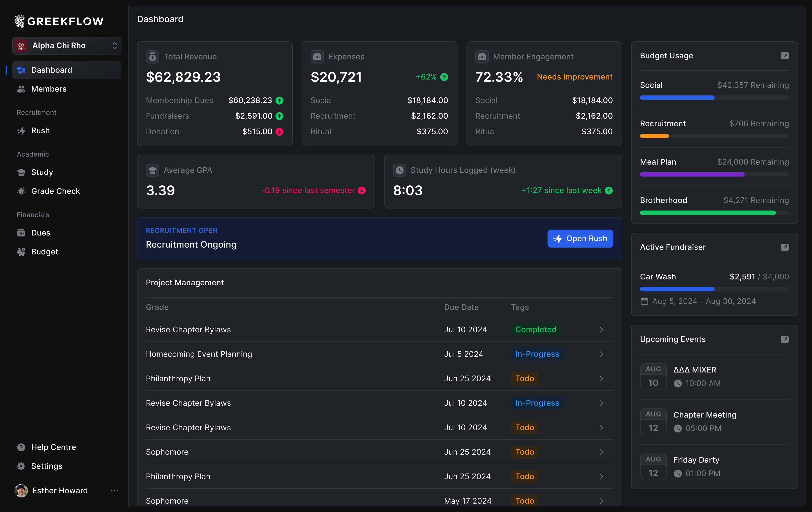Expand the Homecoming Event Planning row chevron
The height and width of the screenshot is (512, 812).
[x=601, y=354]
